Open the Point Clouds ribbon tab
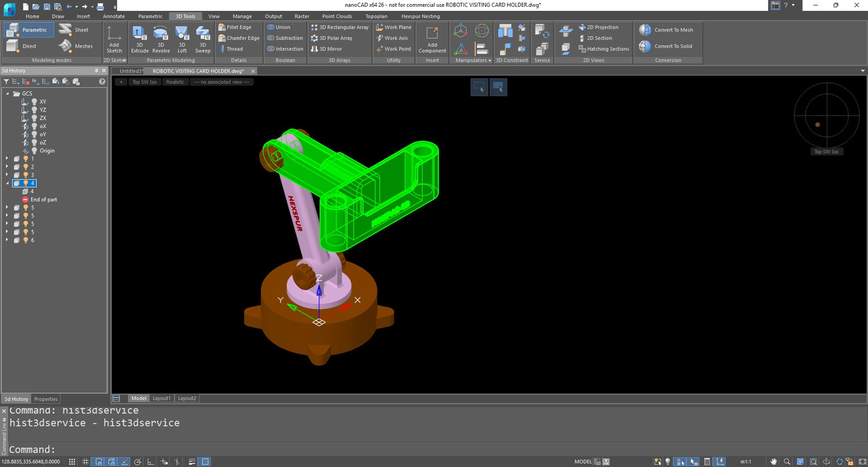Viewport: 868px width, 467px height. pyautogui.click(x=337, y=16)
